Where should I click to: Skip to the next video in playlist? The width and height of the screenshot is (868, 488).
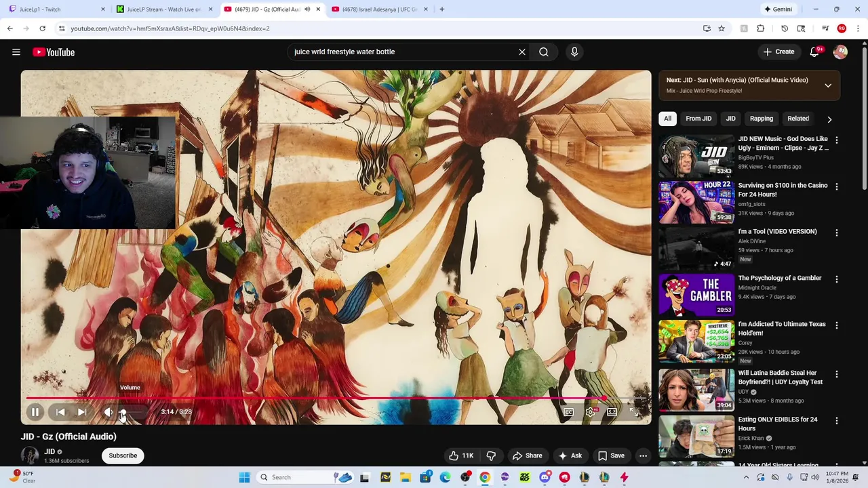[82, 412]
